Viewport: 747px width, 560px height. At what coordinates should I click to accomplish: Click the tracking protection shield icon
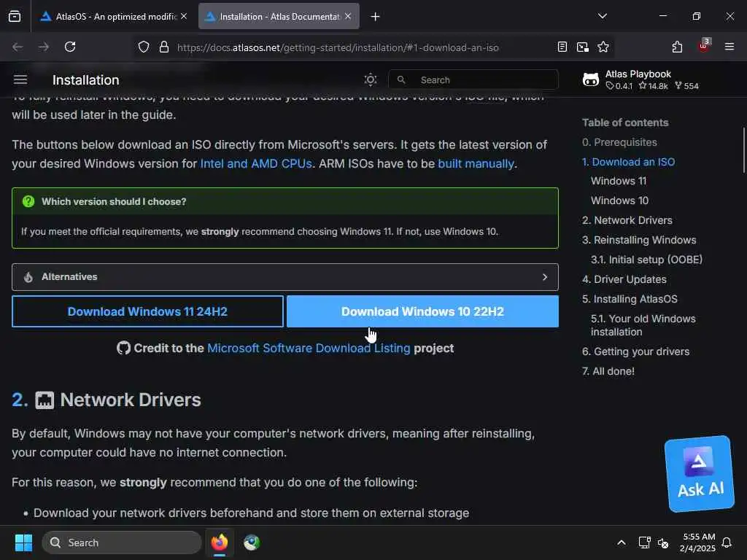coord(144,47)
